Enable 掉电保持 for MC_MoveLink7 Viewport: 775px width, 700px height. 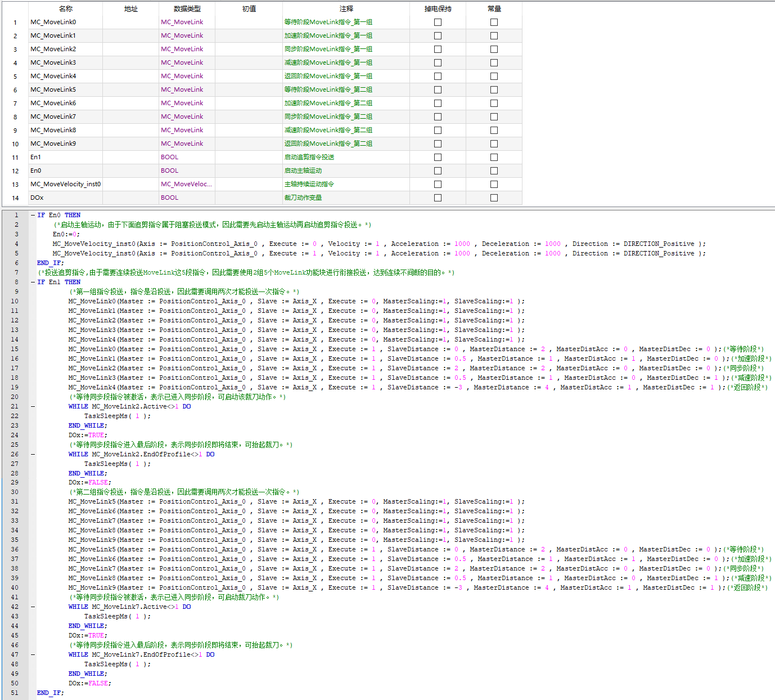[x=438, y=117]
